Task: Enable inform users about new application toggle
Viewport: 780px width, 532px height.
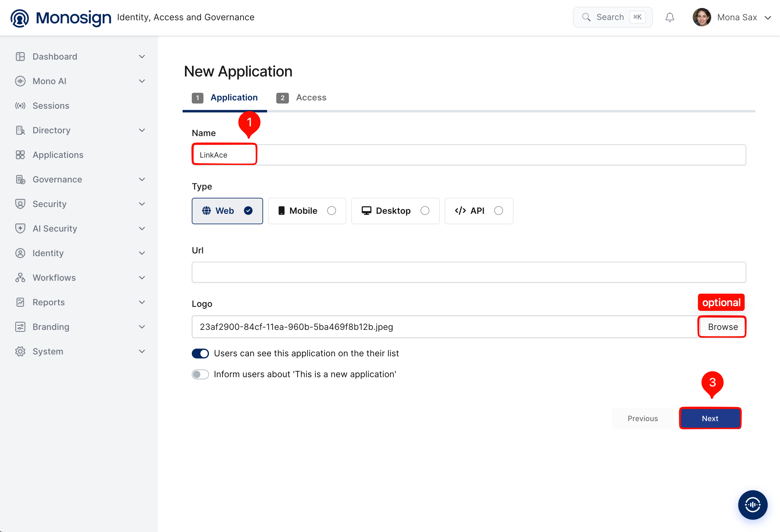Action: [x=200, y=374]
